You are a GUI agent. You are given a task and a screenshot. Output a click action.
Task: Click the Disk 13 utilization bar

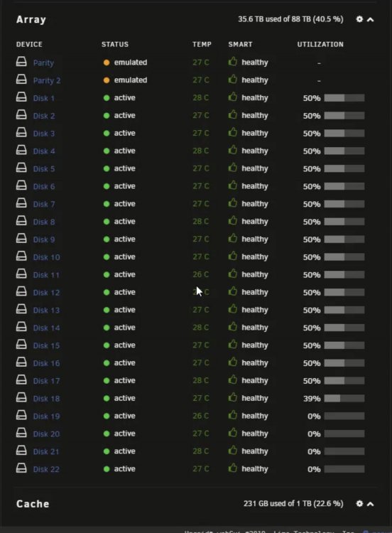344,311
